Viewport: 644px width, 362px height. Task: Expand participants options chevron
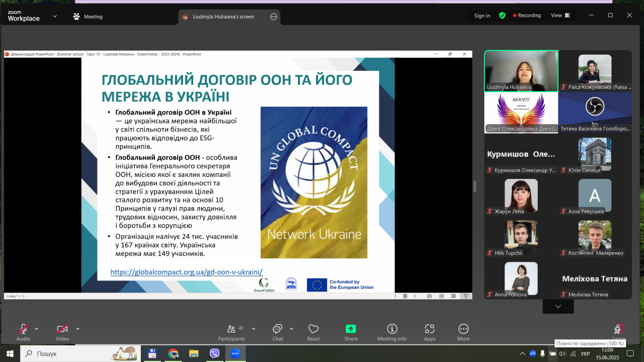tap(254, 329)
